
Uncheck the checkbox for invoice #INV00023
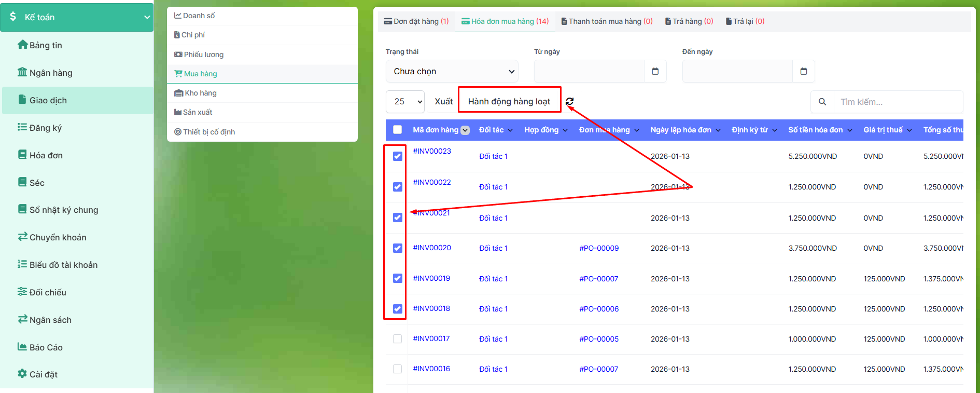(397, 156)
